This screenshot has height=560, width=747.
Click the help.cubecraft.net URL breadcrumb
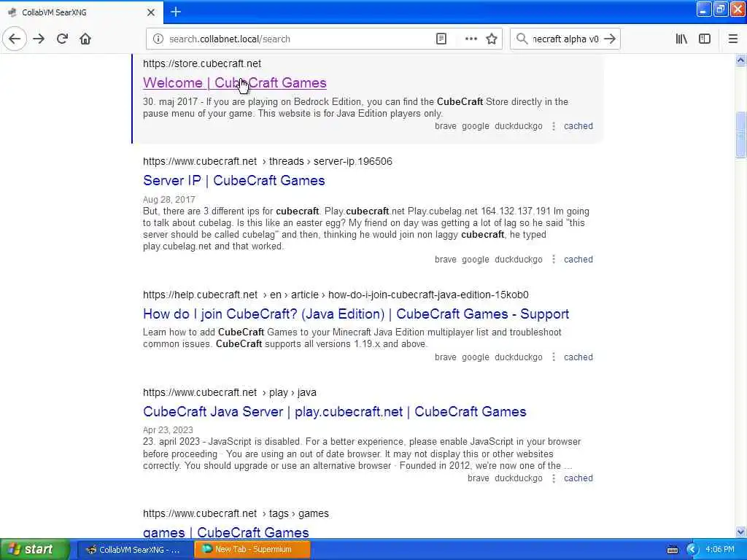pyautogui.click(x=336, y=295)
